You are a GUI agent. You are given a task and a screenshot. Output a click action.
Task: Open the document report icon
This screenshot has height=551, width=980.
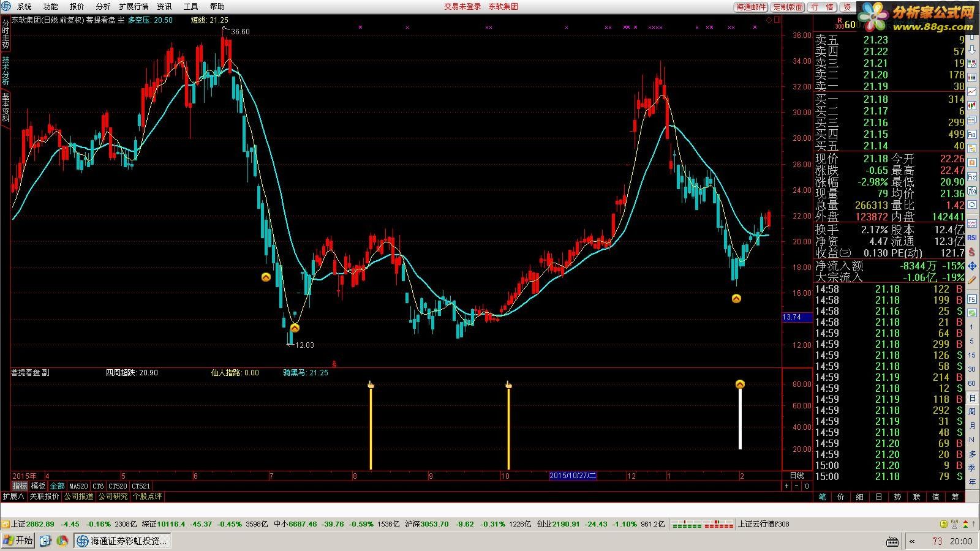click(972, 162)
